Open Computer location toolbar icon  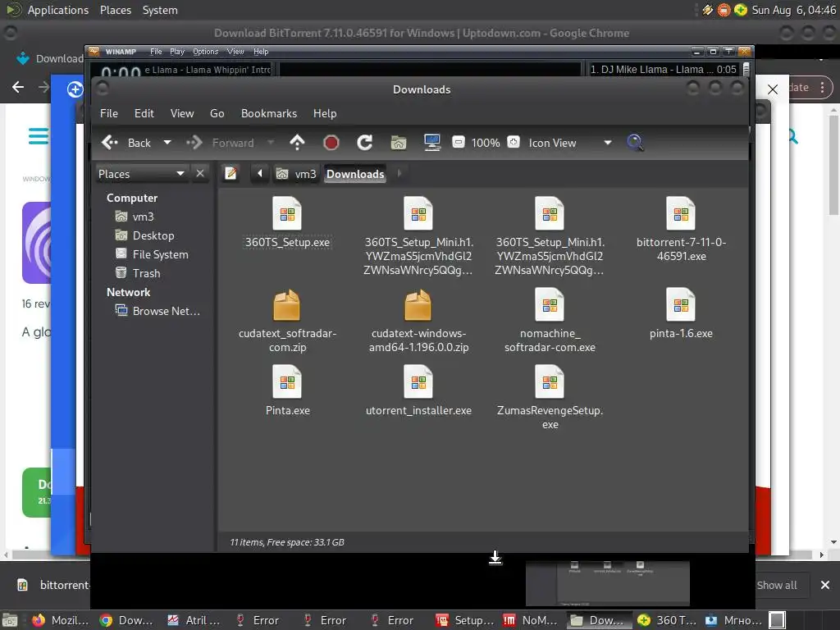click(x=431, y=143)
